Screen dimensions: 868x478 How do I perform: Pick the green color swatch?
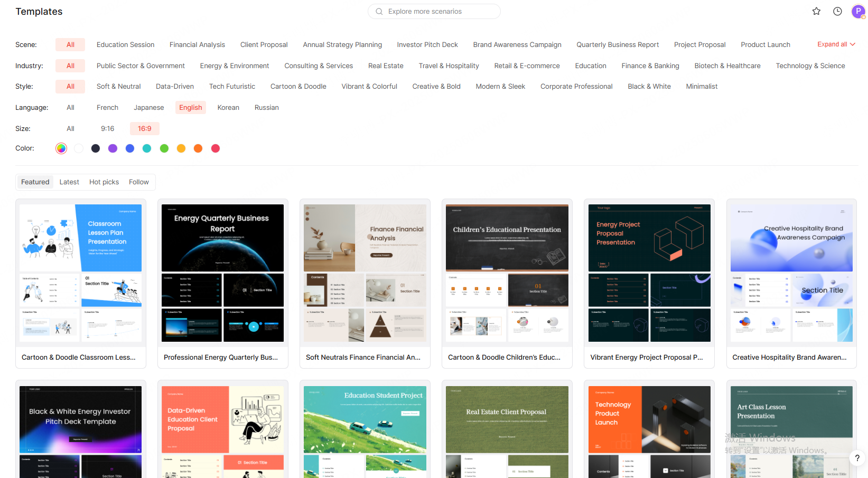[164, 148]
